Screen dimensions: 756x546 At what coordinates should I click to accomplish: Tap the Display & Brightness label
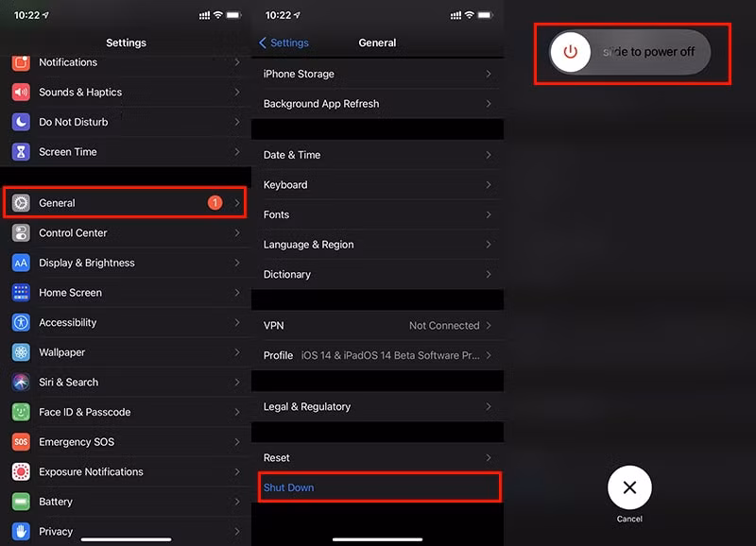87,263
